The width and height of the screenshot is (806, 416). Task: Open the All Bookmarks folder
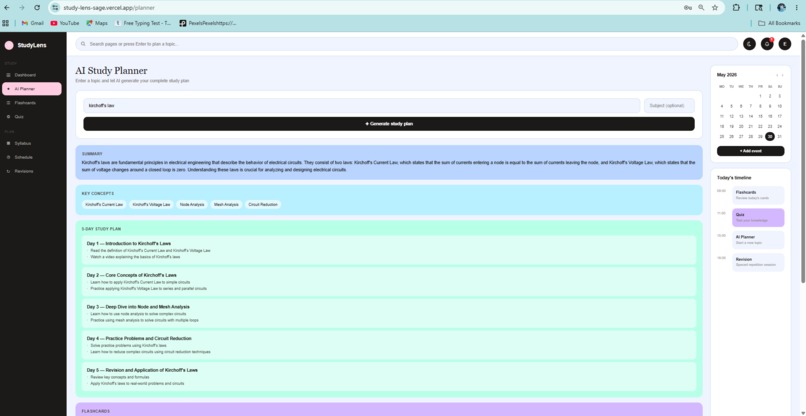pyautogui.click(x=779, y=23)
